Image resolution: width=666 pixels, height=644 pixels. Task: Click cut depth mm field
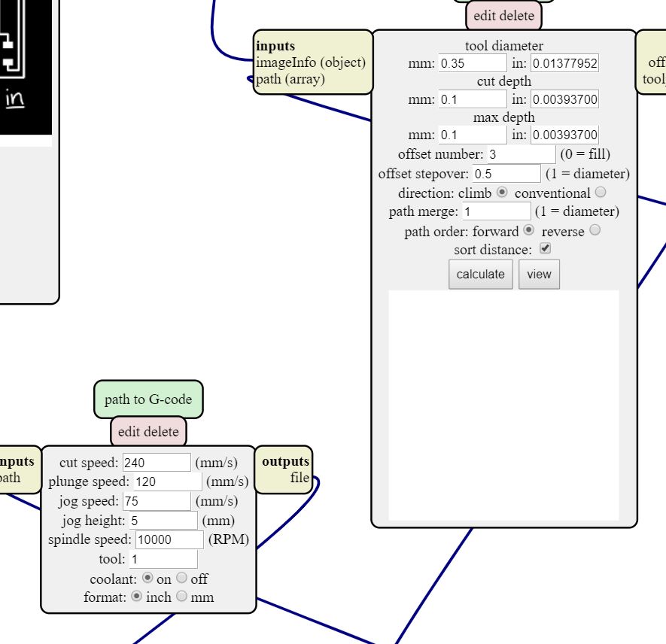pos(473,99)
